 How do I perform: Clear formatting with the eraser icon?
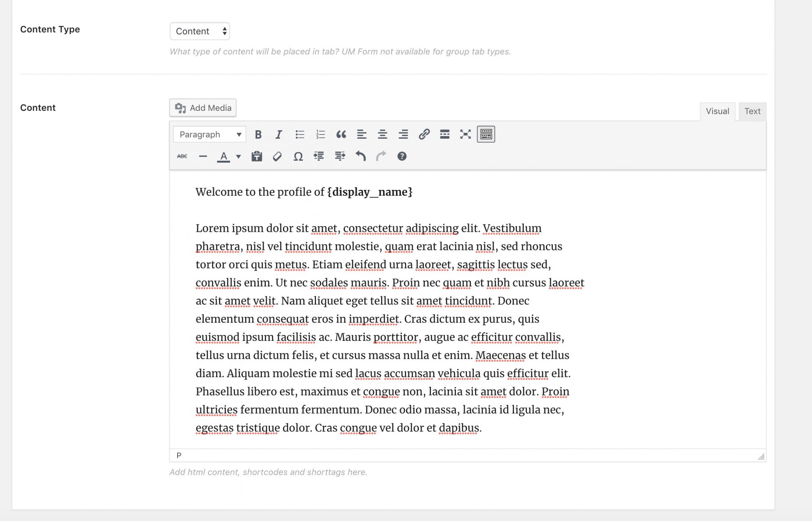(277, 156)
